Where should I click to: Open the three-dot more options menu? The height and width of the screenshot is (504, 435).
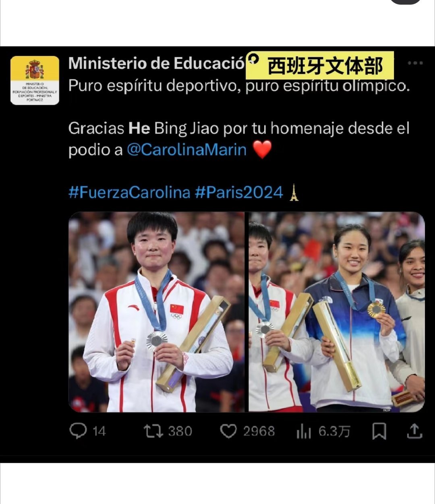pyautogui.click(x=415, y=63)
